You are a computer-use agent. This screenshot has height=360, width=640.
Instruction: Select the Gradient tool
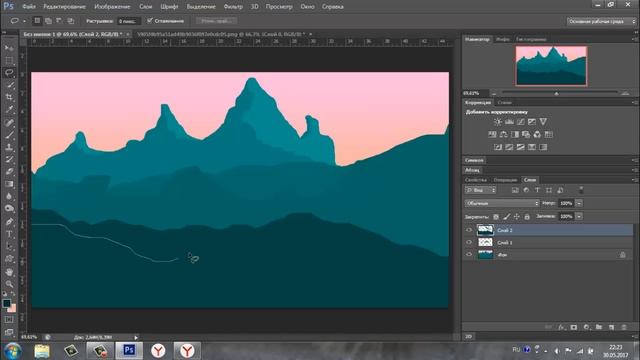click(x=9, y=184)
